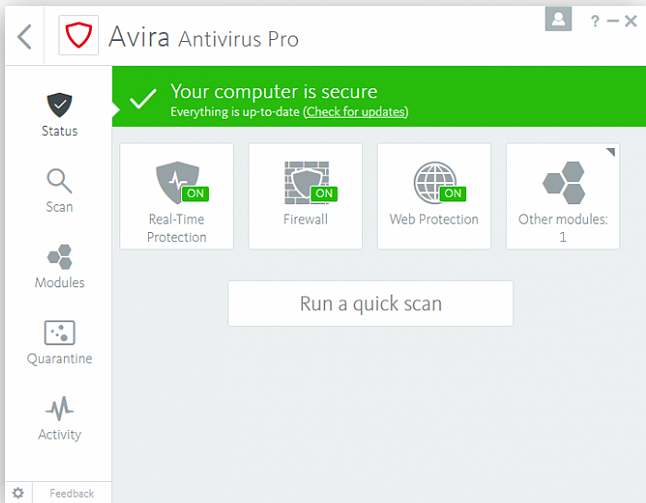This screenshot has height=503, width=646.
Task: Expand the Other modules tile corner arrow
Action: tap(612, 150)
